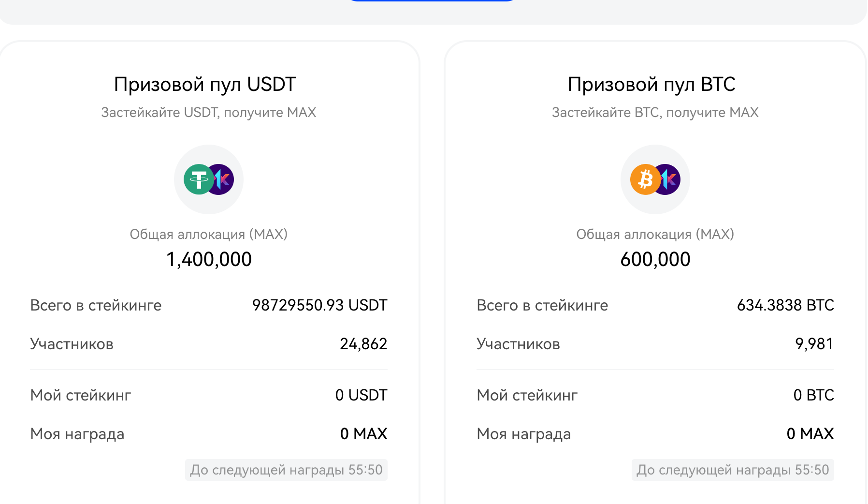Viewport: 868px width, 504px height.
Task: Open the Призовой пул USDT heading
Action: [x=205, y=85]
